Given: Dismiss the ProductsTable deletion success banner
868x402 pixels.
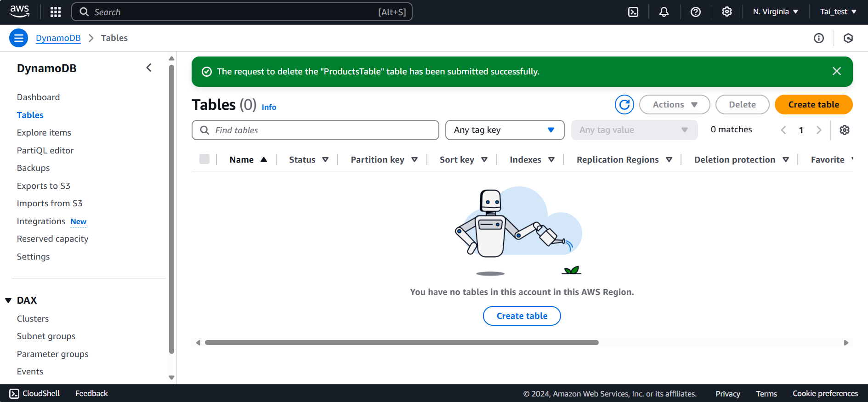Looking at the screenshot, I should (x=837, y=71).
